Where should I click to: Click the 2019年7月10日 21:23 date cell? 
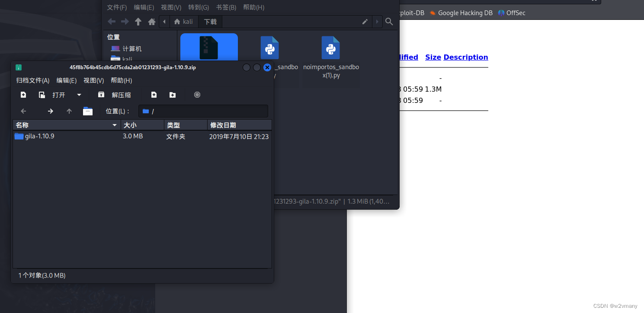239,136
